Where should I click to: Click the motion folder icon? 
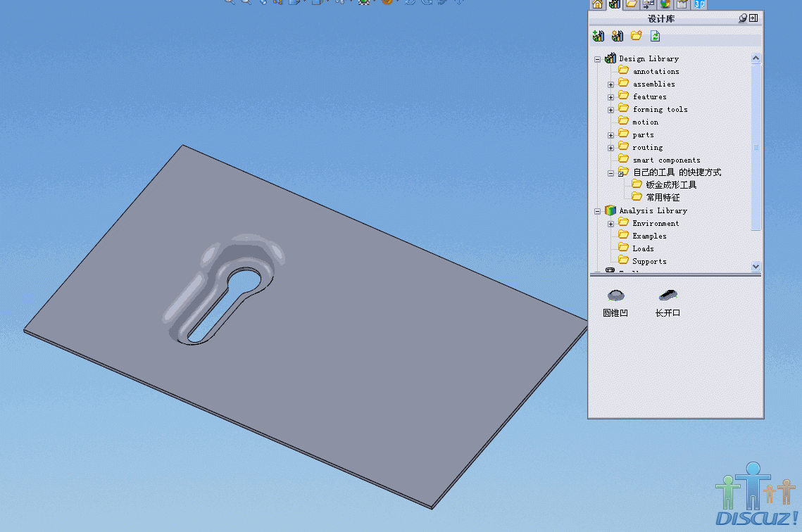pyautogui.click(x=623, y=121)
